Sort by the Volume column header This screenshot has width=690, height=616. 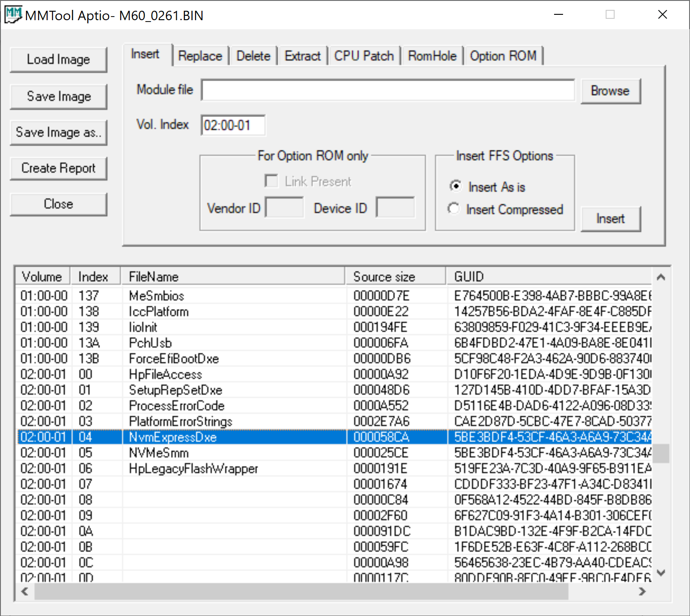point(43,276)
